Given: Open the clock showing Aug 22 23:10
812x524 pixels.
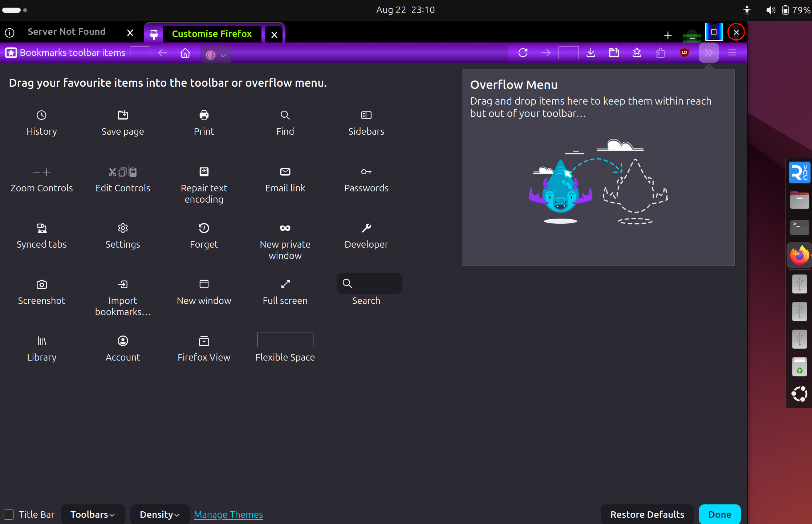Looking at the screenshot, I should pos(405,10).
